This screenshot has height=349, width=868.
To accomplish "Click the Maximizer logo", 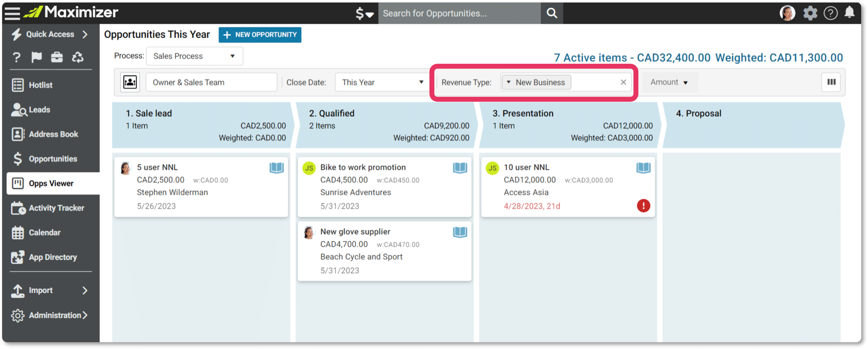I will 71,12.
